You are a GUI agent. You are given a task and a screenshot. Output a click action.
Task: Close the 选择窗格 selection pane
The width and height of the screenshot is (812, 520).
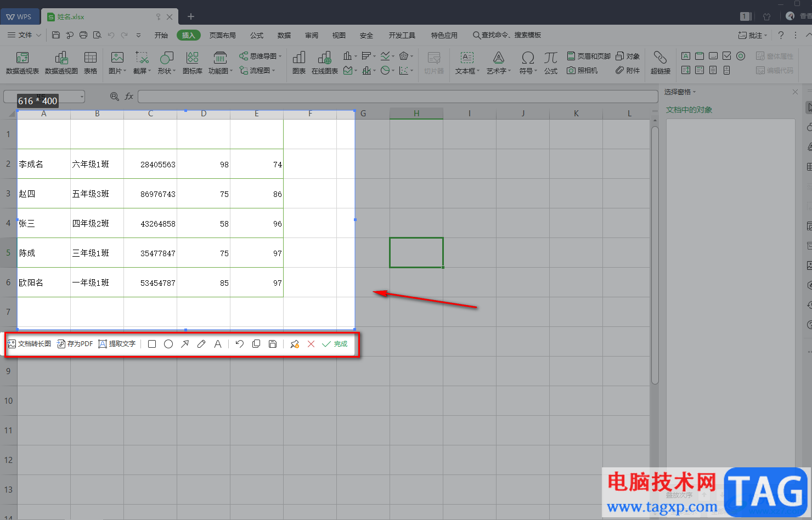pos(795,92)
